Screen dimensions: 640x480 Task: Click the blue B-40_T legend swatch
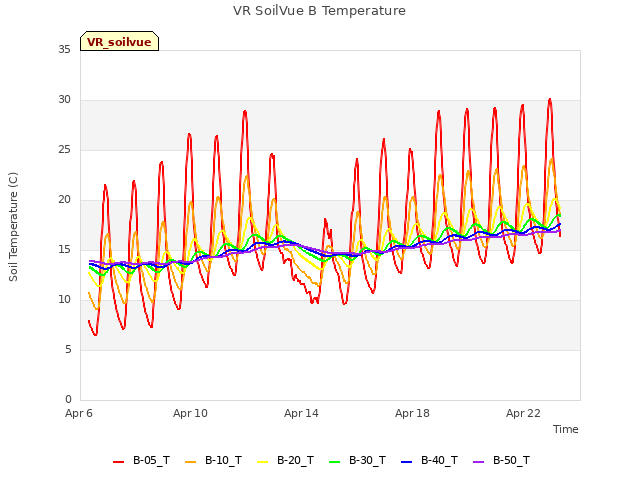pos(407,462)
